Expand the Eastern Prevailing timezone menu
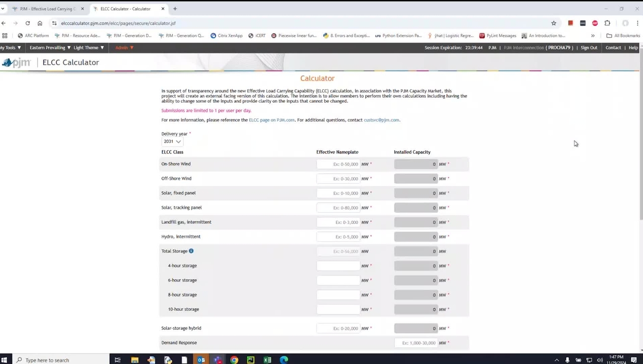Image resolution: width=643 pixels, height=364 pixels. [50, 48]
